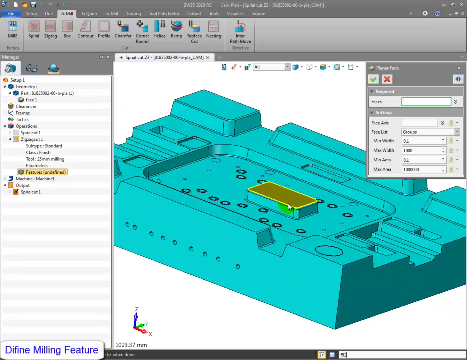Confirm Planar Face with green check
The image size is (467, 360).
(x=373, y=79)
